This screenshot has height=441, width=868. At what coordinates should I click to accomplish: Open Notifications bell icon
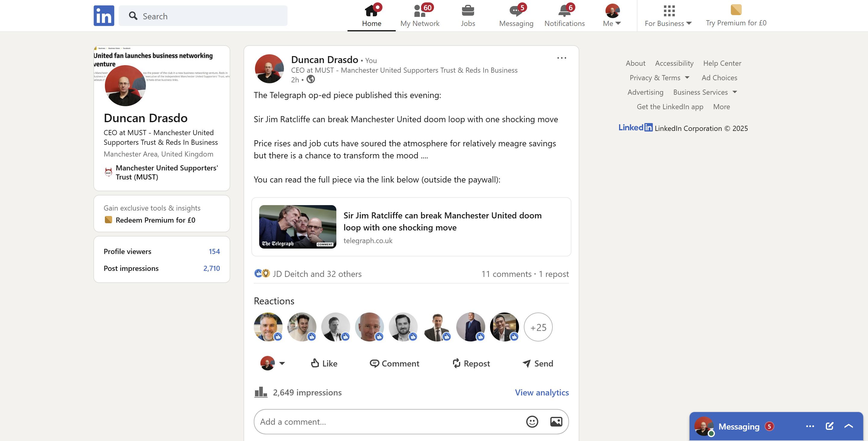[x=565, y=11]
